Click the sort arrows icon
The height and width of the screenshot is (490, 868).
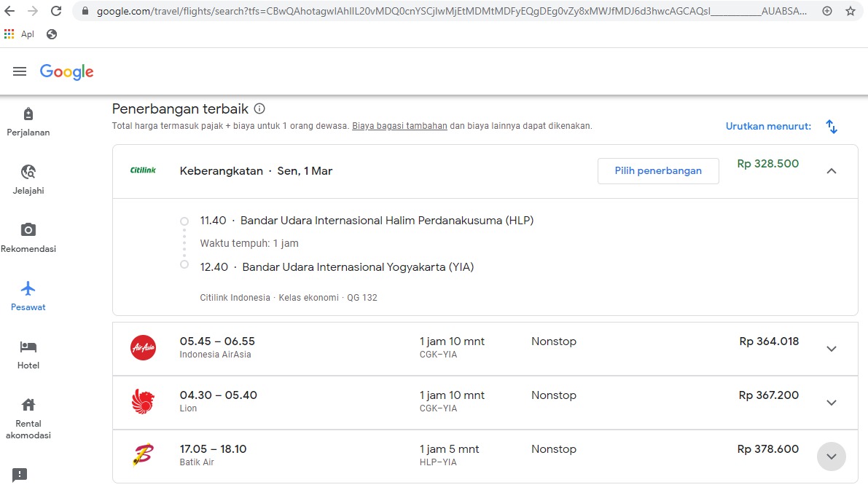[x=832, y=127]
